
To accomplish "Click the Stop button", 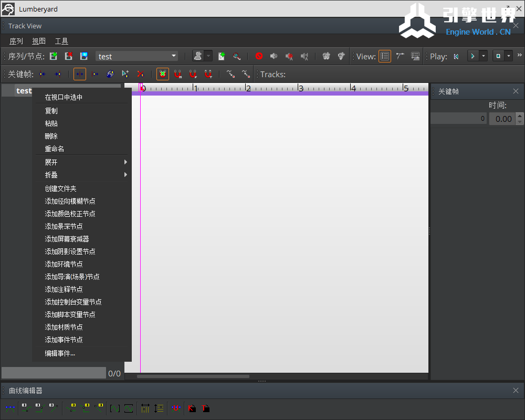I will coord(498,56).
